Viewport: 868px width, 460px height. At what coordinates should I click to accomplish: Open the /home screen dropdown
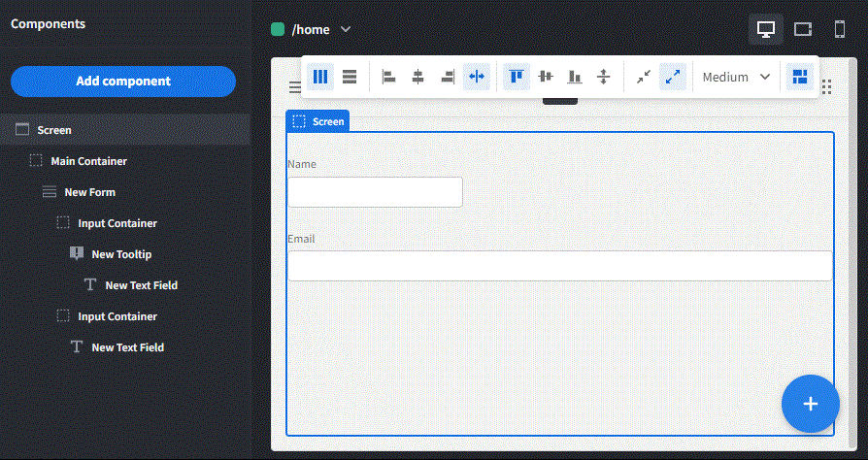pos(346,29)
